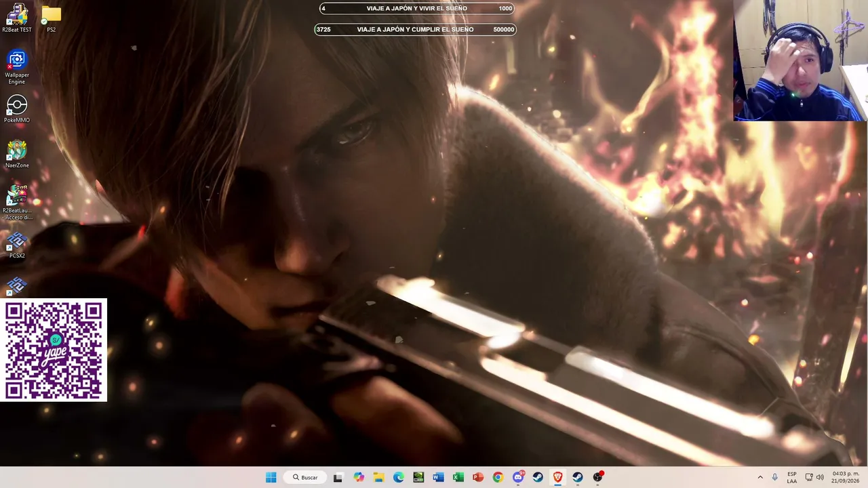Open Microsoft Word from the taskbar

click(x=438, y=477)
